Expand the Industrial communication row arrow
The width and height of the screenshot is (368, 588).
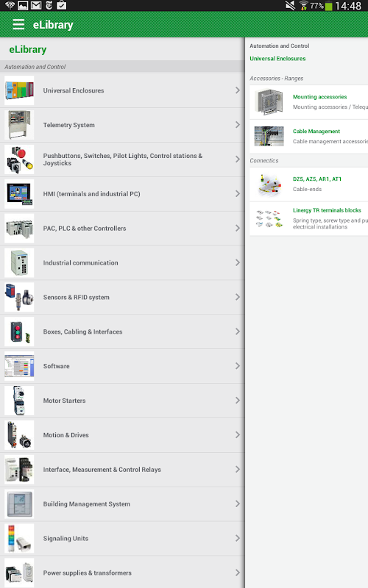click(x=237, y=262)
